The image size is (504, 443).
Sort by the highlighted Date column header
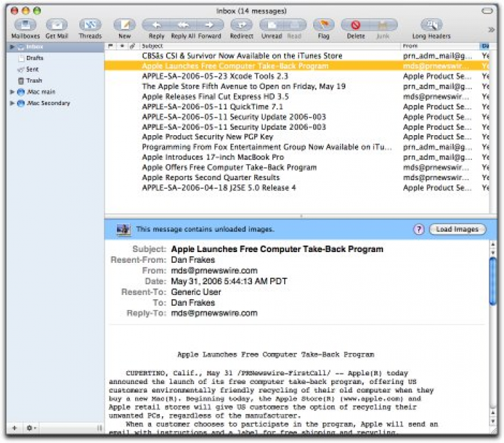(485, 46)
